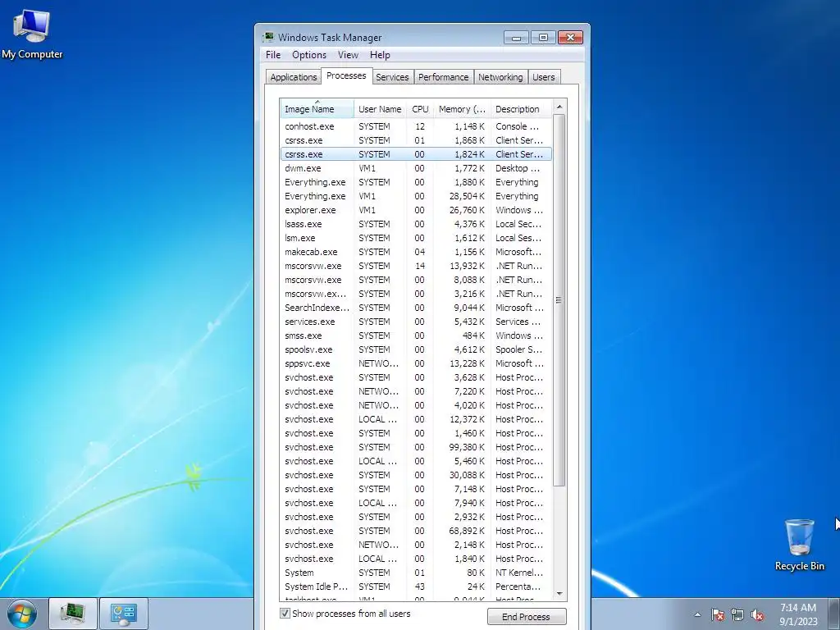This screenshot has width=840, height=630.
Task: Select the System process row with 80 K
Action: click(416, 573)
